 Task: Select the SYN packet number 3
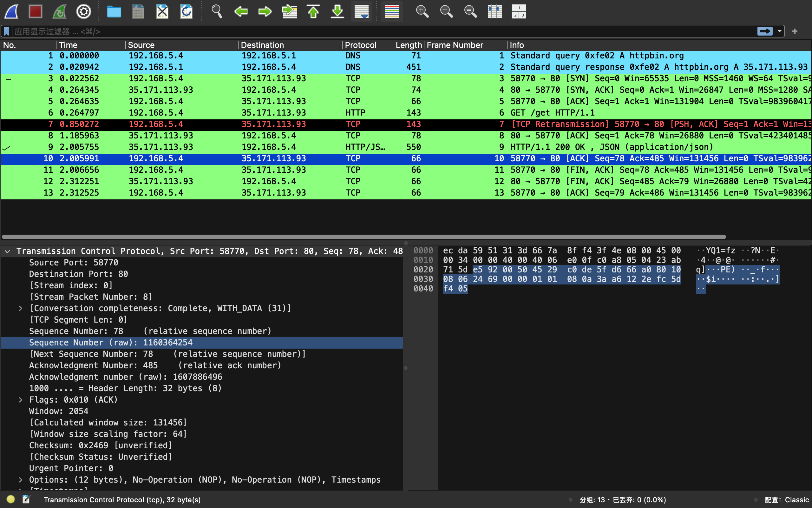406,79
